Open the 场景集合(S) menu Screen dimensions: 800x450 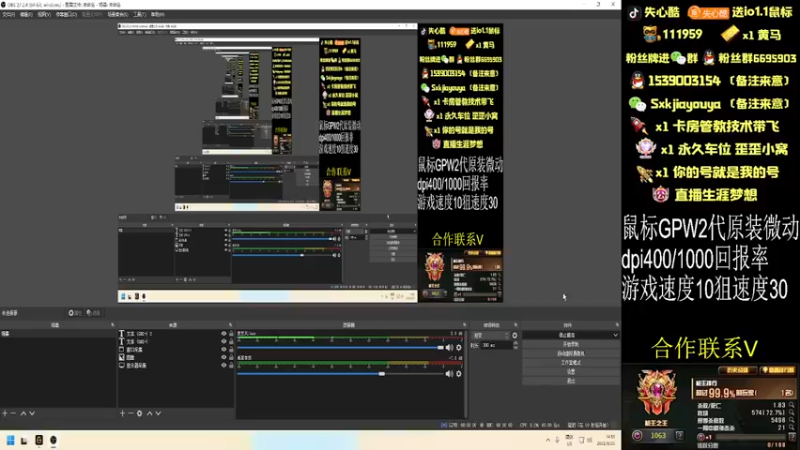pos(118,14)
